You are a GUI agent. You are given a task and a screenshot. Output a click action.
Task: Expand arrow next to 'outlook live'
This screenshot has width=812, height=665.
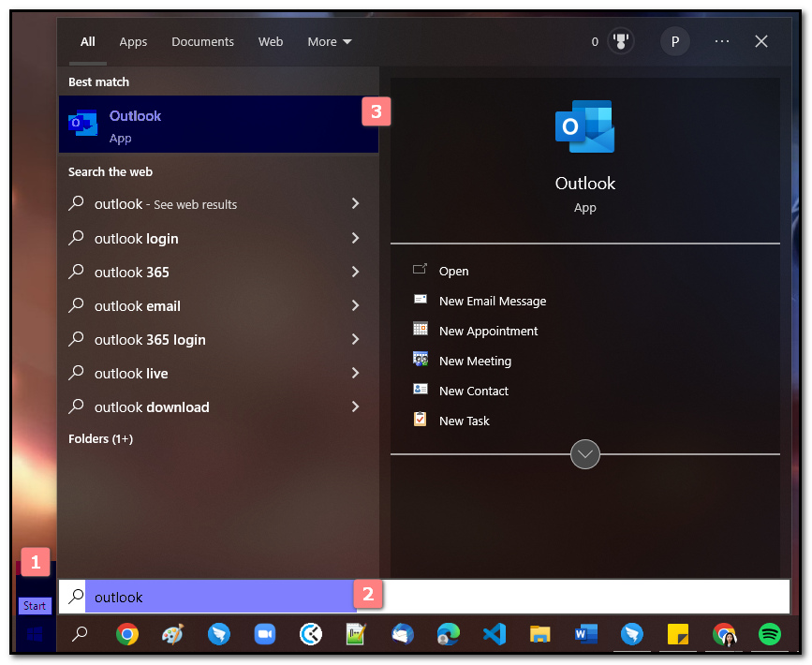point(355,373)
